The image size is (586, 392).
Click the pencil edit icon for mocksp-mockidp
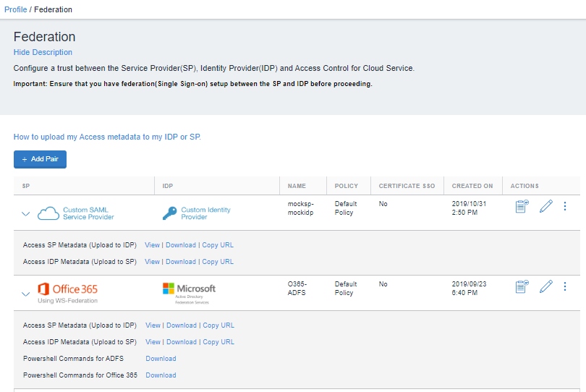coord(545,207)
